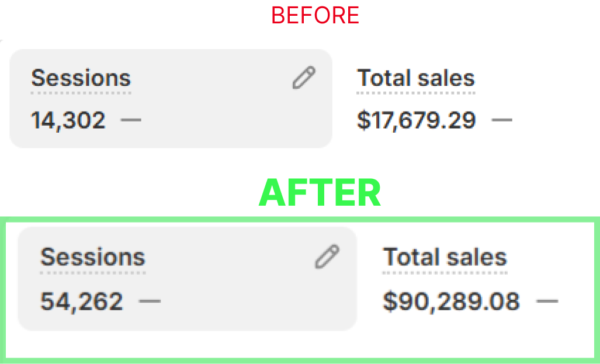Click the dash indicator beside $17,679.29
The width and height of the screenshot is (600, 364).
[x=502, y=120]
